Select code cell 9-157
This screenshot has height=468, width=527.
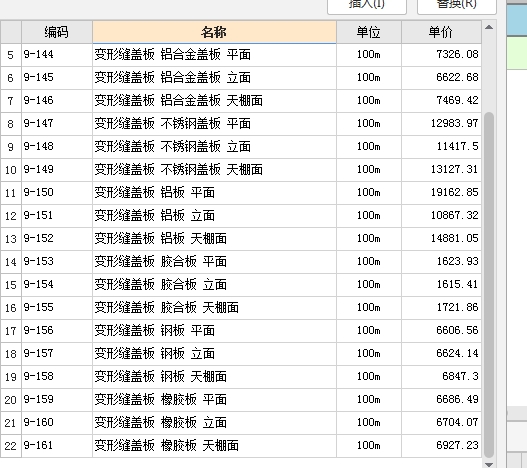click(57, 354)
